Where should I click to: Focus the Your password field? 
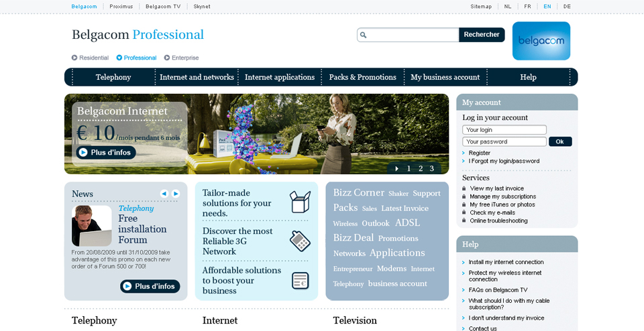(504, 141)
